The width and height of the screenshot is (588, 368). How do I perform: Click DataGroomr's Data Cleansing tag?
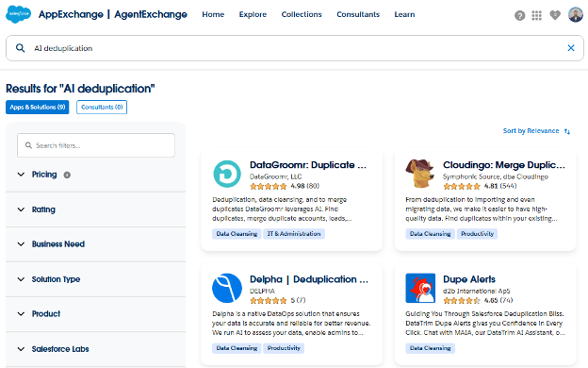pyautogui.click(x=237, y=234)
